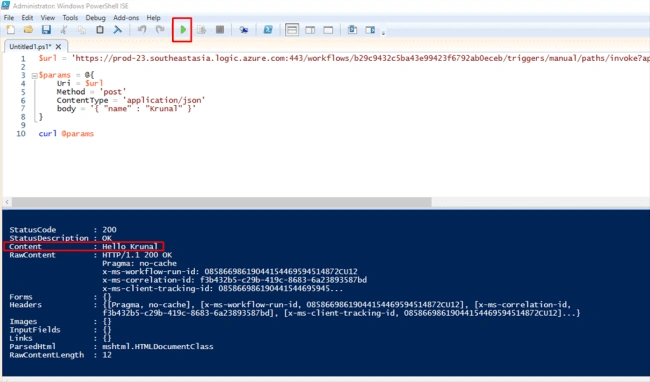Click the HTTP/1.1 200 OK raw content
Screen dimensions: 650x382
click(137, 255)
